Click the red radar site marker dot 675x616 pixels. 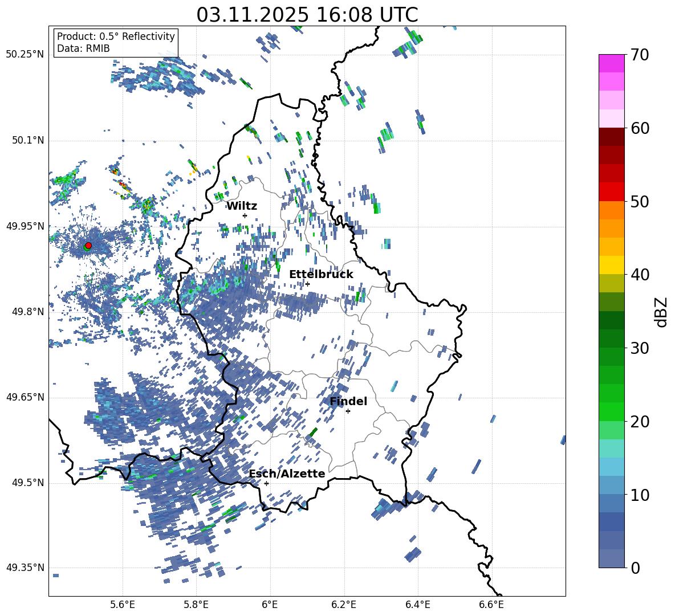pos(88,246)
